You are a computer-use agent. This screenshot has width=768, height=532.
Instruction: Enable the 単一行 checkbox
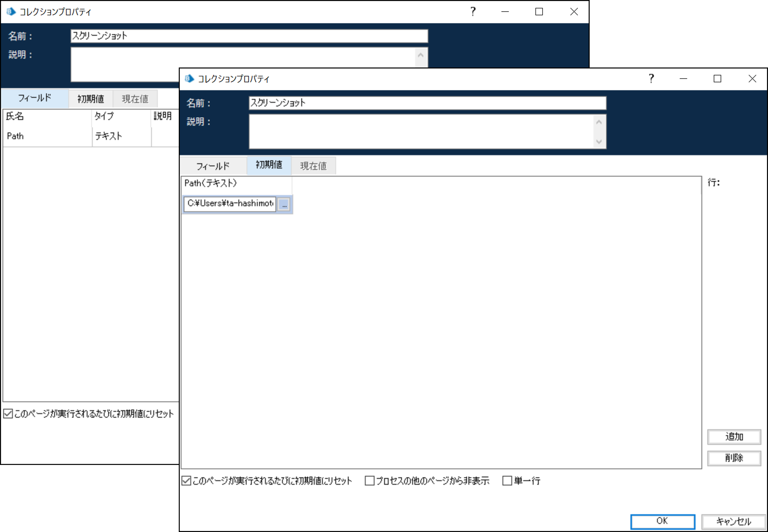click(507, 481)
